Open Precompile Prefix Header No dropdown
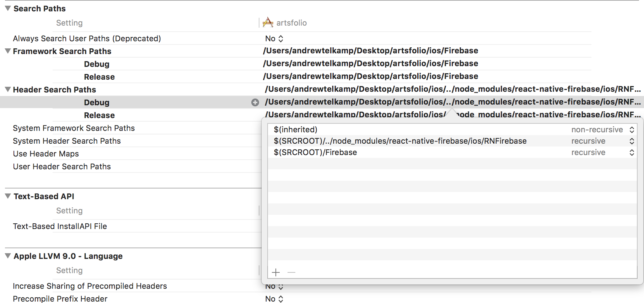This screenshot has width=644, height=303. (274, 299)
